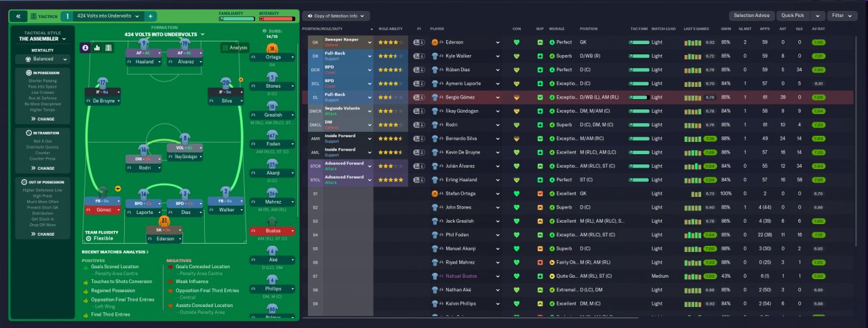Open player instructions icon for Ederson
This screenshot has height=328, width=868.
418,42
